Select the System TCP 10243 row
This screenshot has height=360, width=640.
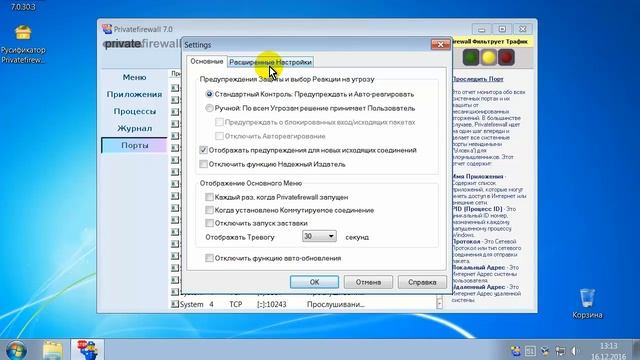point(302,304)
